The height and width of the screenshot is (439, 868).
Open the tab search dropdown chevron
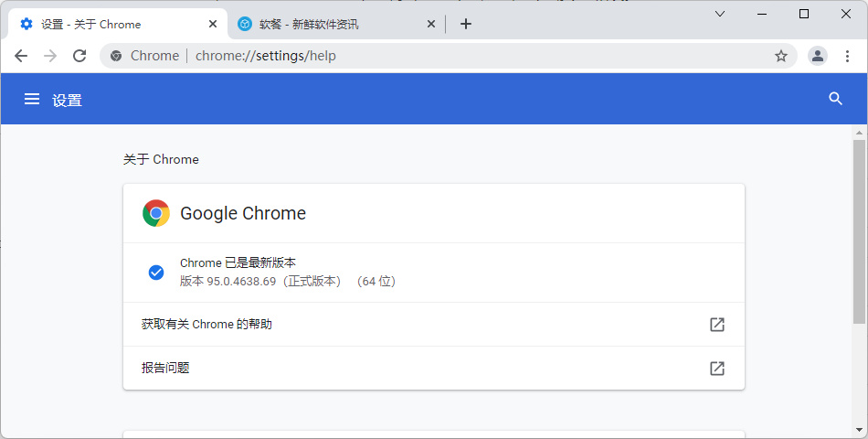[x=720, y=14]
